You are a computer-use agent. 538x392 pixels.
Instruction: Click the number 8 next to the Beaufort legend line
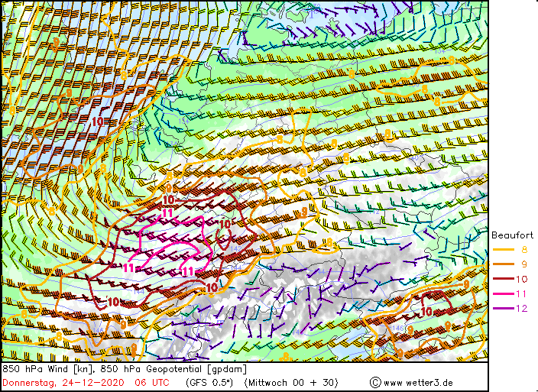523,249
